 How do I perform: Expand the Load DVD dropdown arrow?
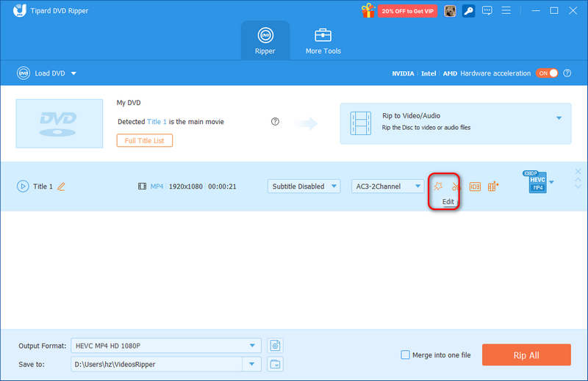click(x=73, y=73)
